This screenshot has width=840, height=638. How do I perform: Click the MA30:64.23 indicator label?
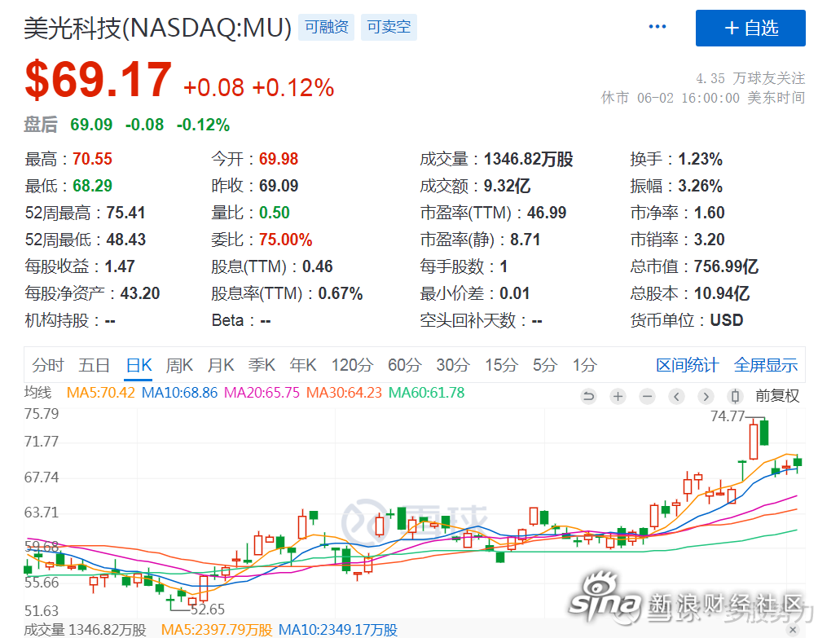(344, 393)
